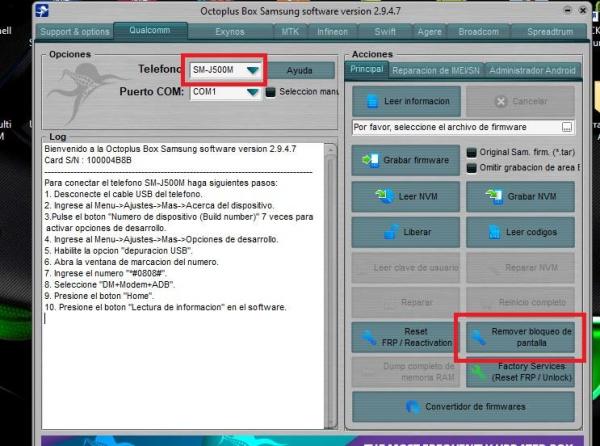Image resolution: width=600 pixels, height=446 pixels.
Task: Click the Factory Services green wrench icon
Action: point(478,372)
